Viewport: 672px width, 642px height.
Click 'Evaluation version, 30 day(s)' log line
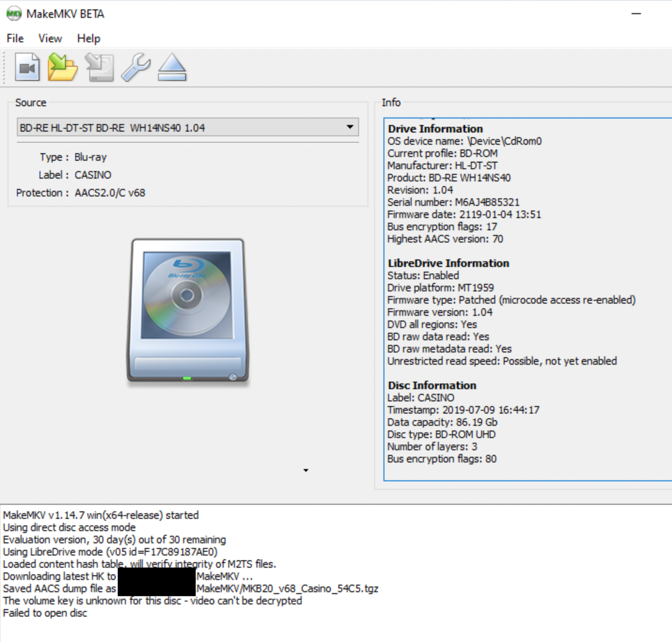pos(114,540)
